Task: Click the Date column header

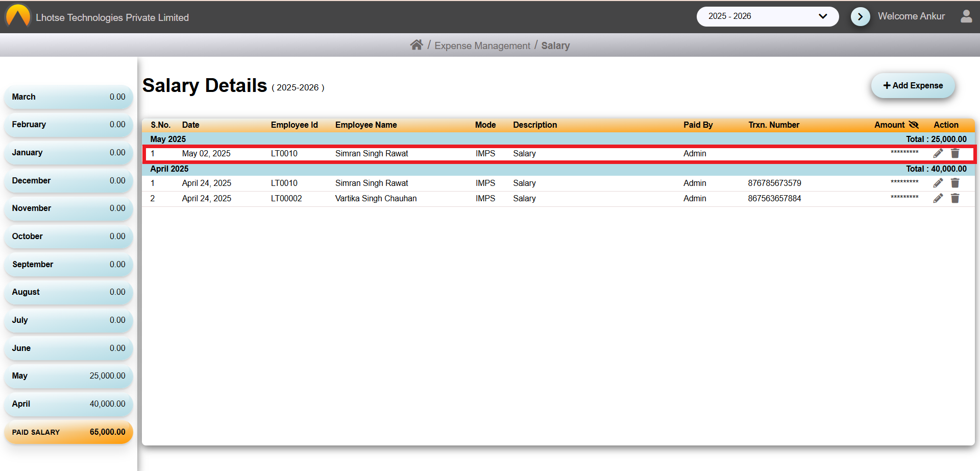Action: (190, 125)
